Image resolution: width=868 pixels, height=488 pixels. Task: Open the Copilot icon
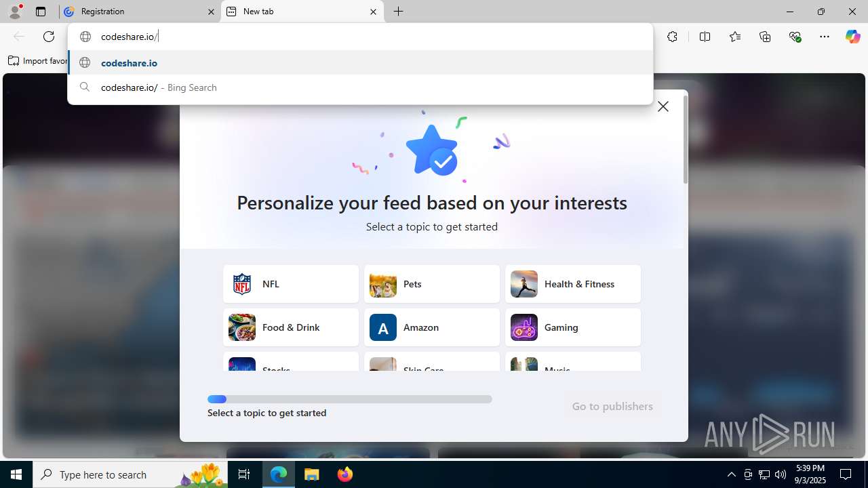[x=852, y=37]
